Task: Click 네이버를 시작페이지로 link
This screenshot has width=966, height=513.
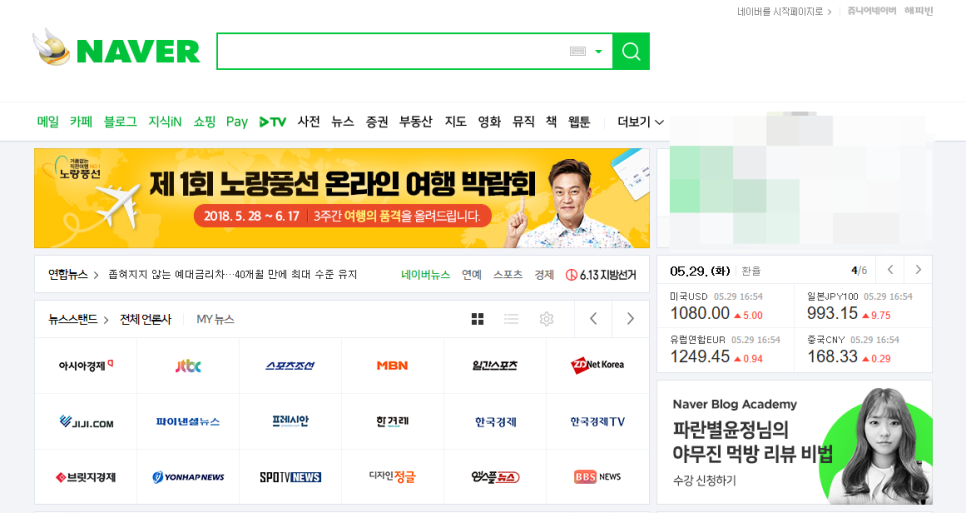Action: coord(784,12)
